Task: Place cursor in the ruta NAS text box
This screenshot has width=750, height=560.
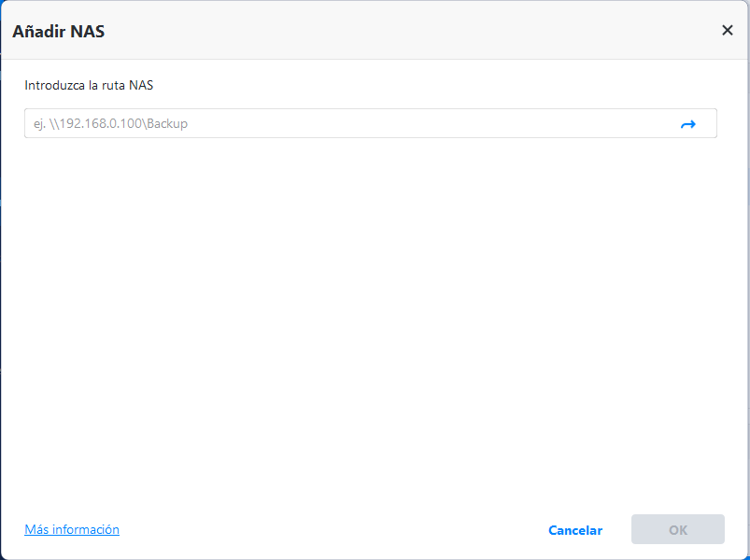Action: point(346,124)
